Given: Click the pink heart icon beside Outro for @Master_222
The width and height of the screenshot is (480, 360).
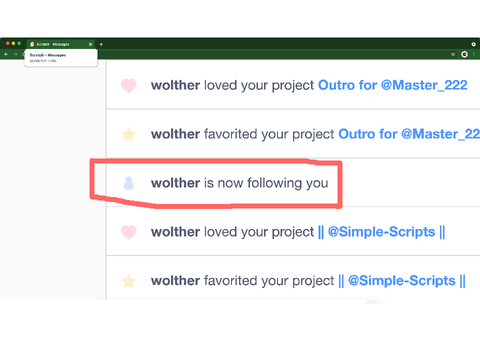Looking at the screenshot, I should coord(128,85).
